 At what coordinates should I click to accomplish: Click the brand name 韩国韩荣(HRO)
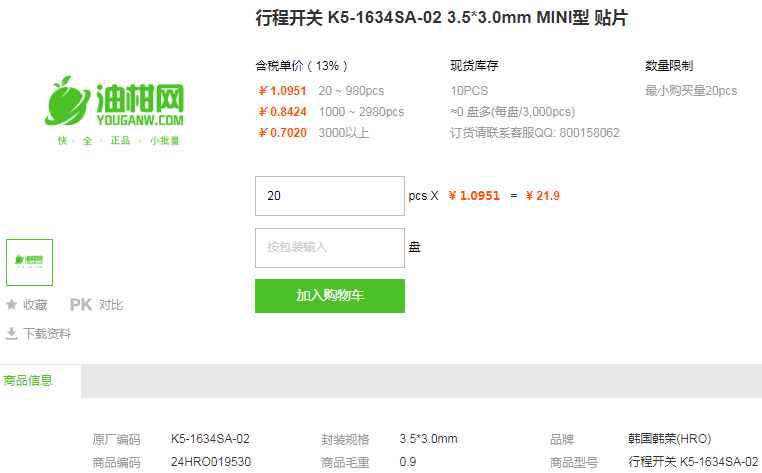click(669, 439)
